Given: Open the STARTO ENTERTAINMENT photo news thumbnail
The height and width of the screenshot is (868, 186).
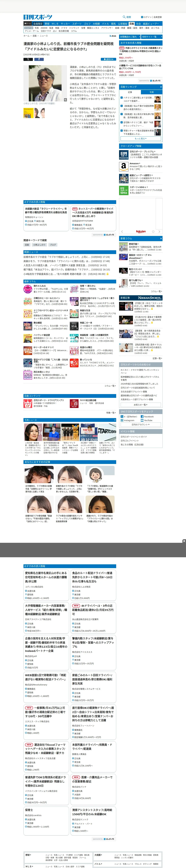Looking at the screenshot, I should click(107, 432).
